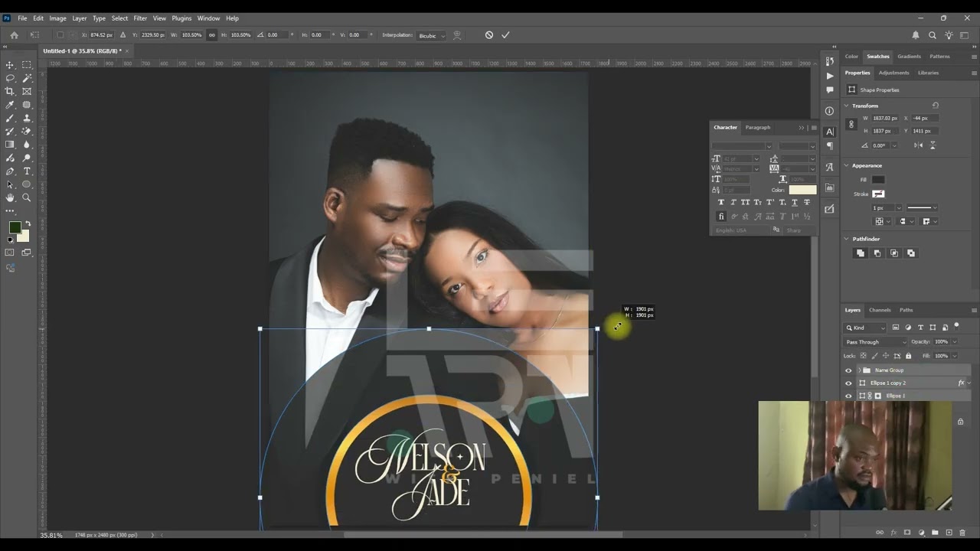Image resolution: width=980 pixels, height=551 pixels.
Task: Add layer style fx button at panel bottom
Action: [893, 533]
